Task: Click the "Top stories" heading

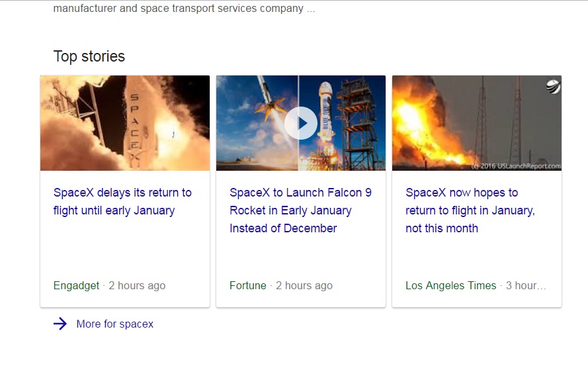Action: pos(89,56)
